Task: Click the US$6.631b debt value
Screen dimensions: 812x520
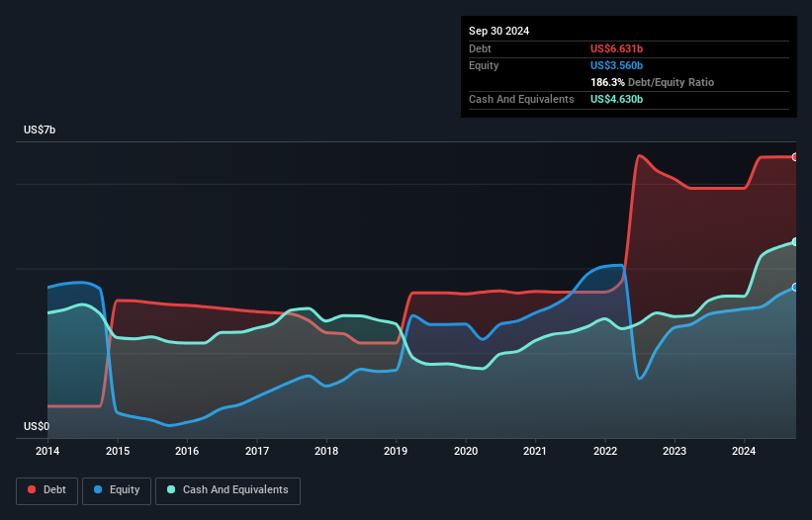Action: click(616, 48)
